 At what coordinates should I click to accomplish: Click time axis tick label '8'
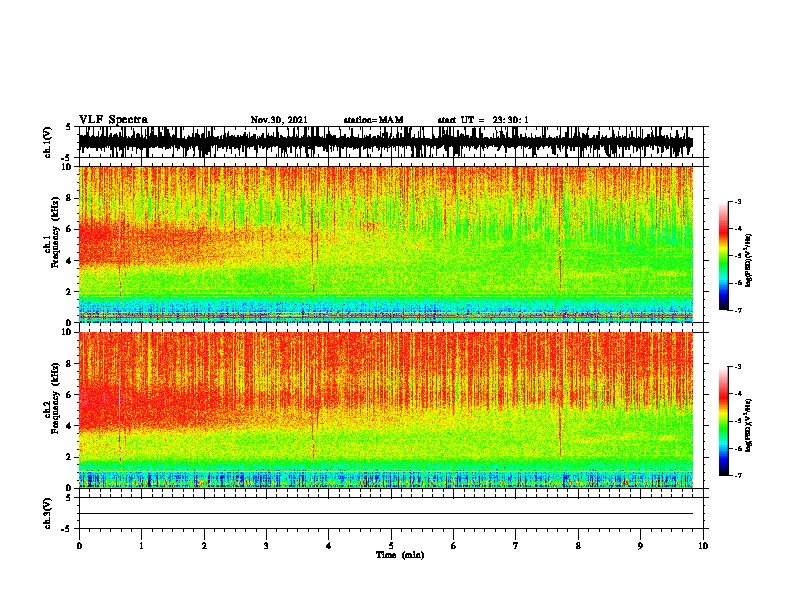pos(578,546)
